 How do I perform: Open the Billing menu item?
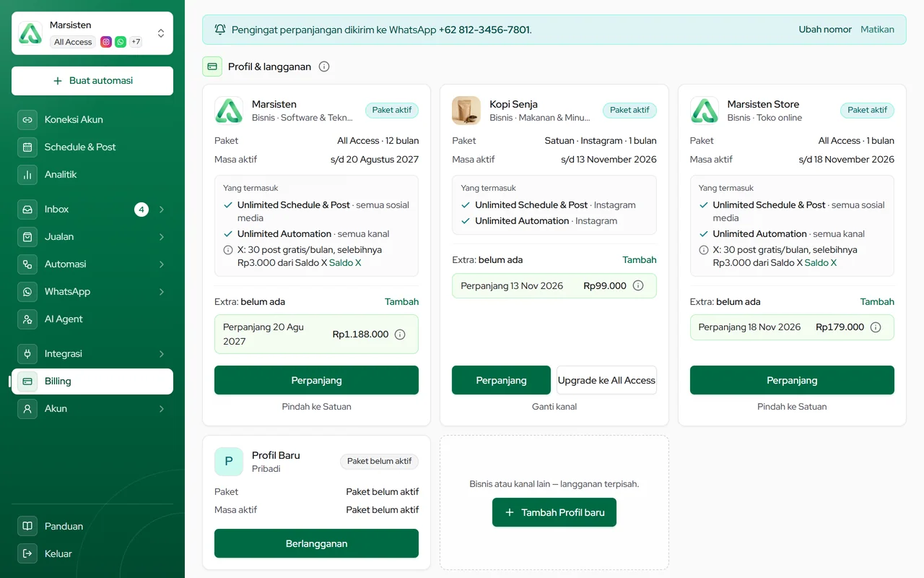point(92,381)
